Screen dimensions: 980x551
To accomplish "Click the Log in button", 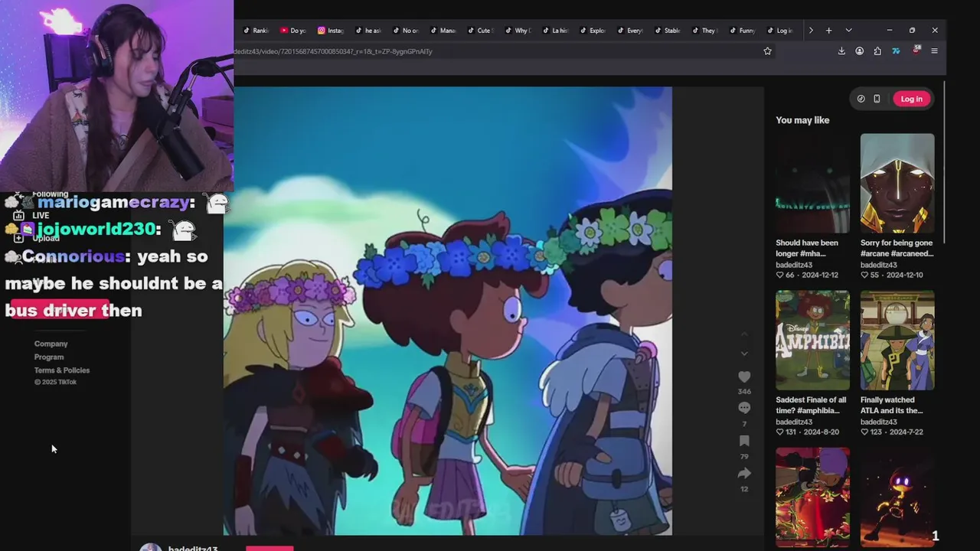I will click(911, 99).
